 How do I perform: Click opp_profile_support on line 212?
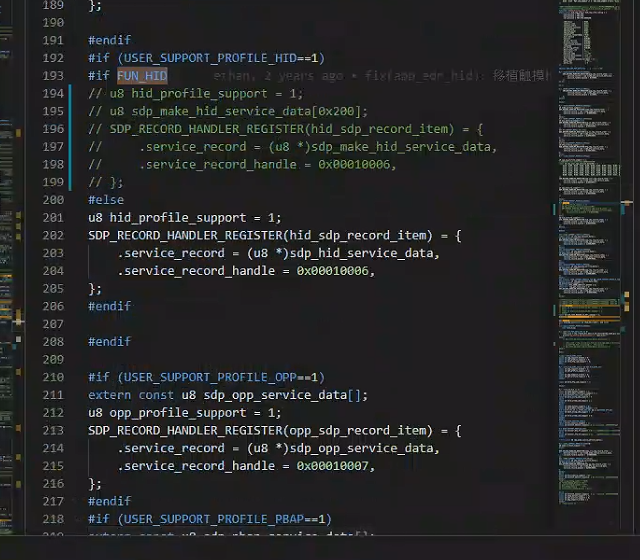click(178, 413)
